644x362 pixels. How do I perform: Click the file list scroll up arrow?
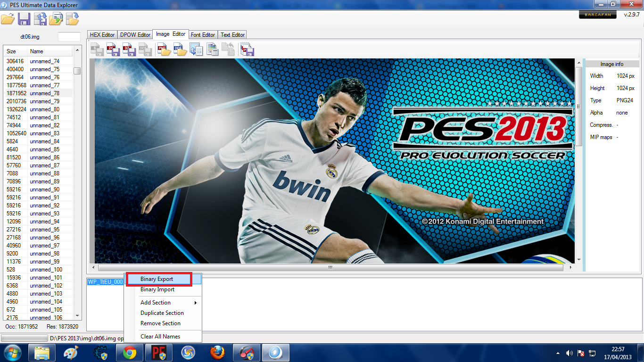tap(77, 49)
